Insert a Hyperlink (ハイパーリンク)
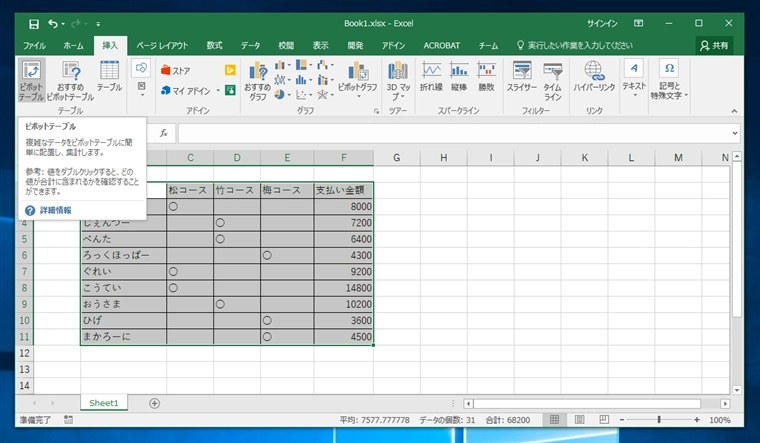The width and height of the screenshot is (760, 443). pos(594,77)
